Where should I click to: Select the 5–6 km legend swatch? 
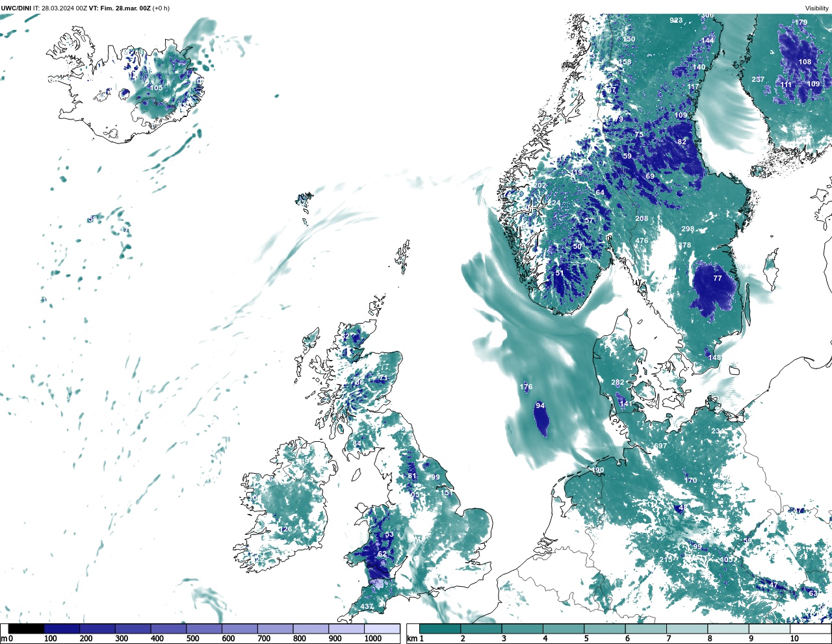(x=604, y=629)
